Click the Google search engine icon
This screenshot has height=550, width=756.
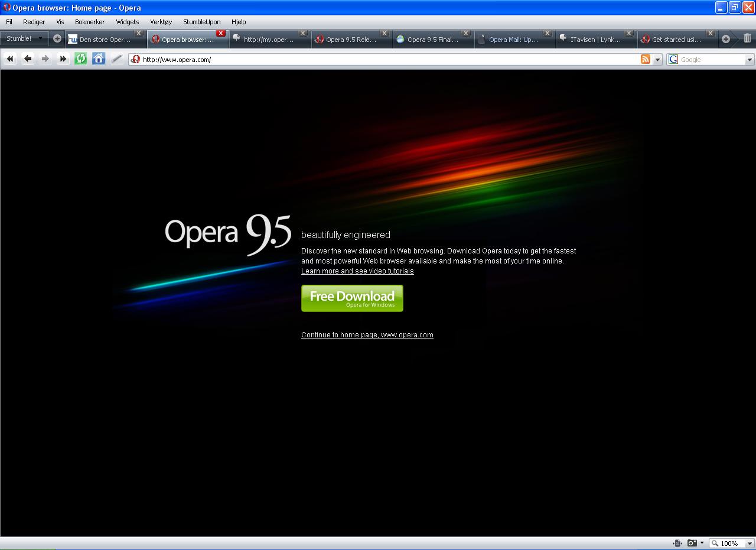tap(673, 59)
